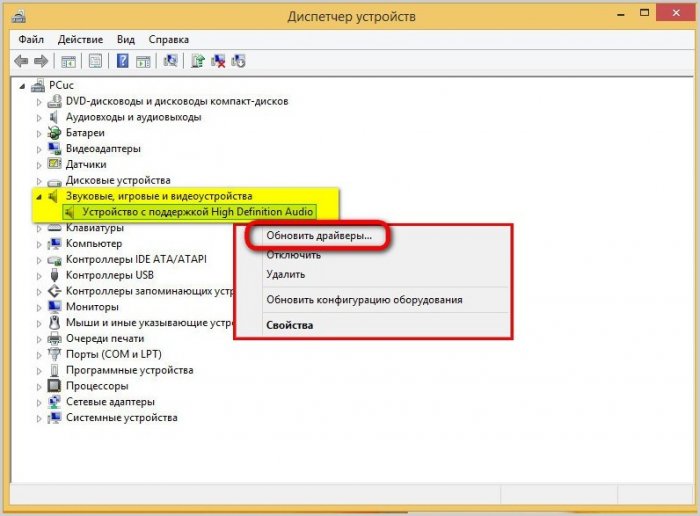
Task: Click the show/hide console tree icon
Action: pyautogui.click(x=68, y=61)
